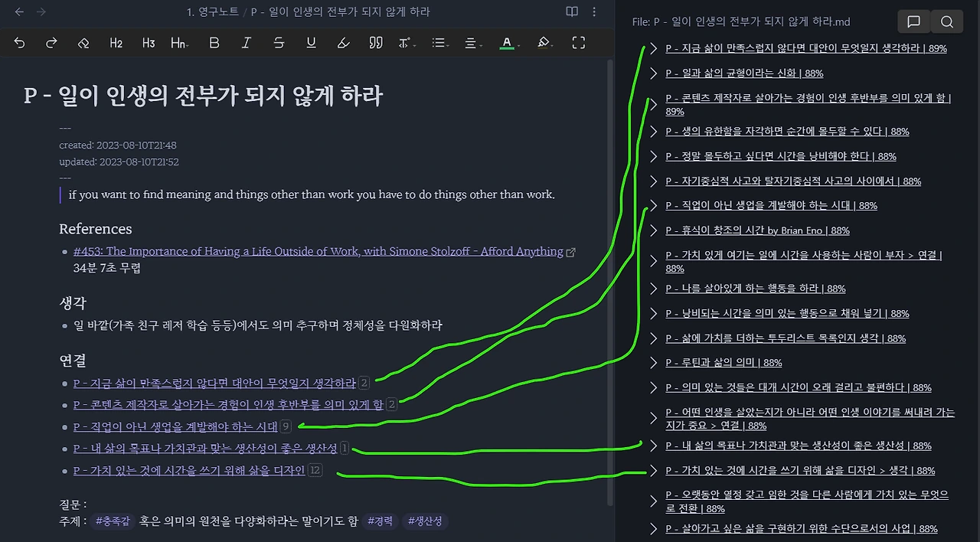This screenshot has height=542, width=980.
Task: Open link 'P - 콘텐츠 제작자로 살아가는 경험' in note
Action: tap(228, 404)
